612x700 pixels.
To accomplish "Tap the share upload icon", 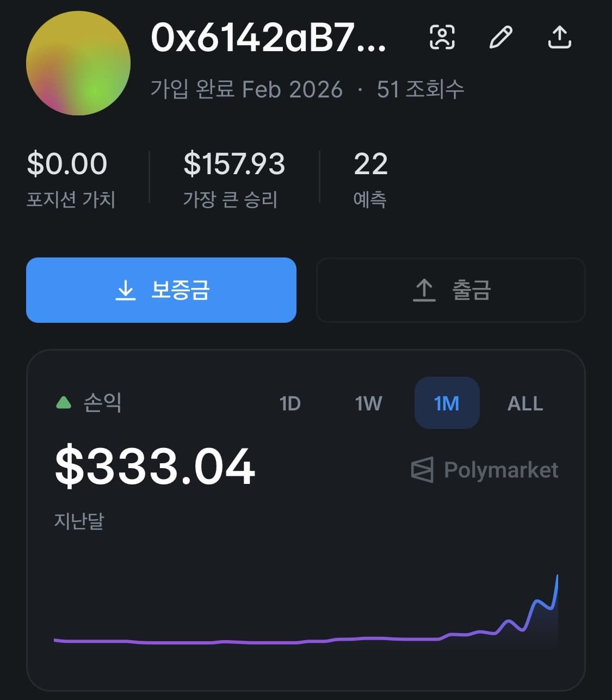I will tap(559, 37).
